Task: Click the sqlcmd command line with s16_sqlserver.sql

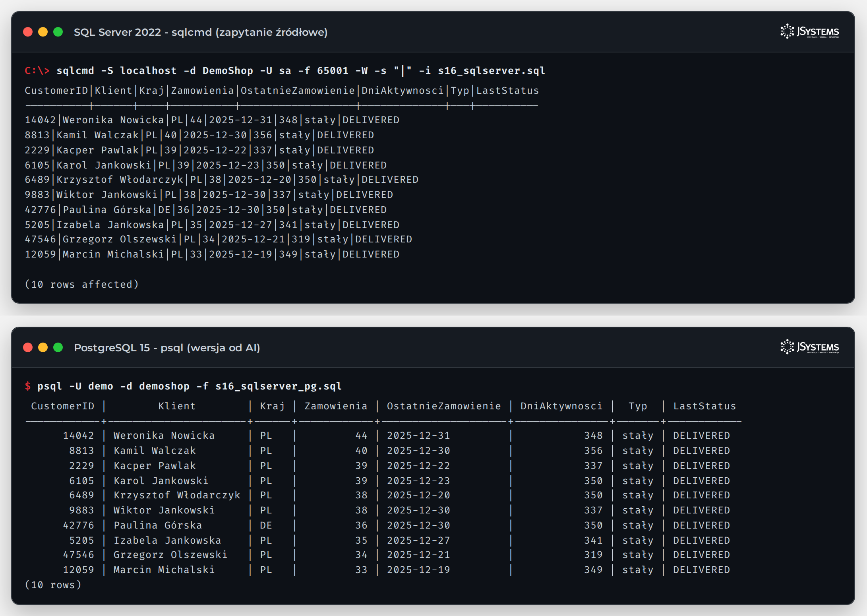Action: click(284, 71)
